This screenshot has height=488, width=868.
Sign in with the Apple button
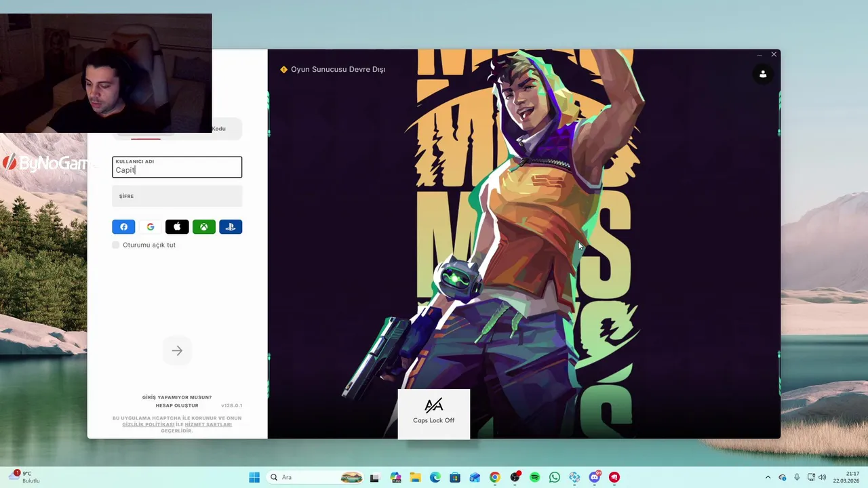coord(177,227)
